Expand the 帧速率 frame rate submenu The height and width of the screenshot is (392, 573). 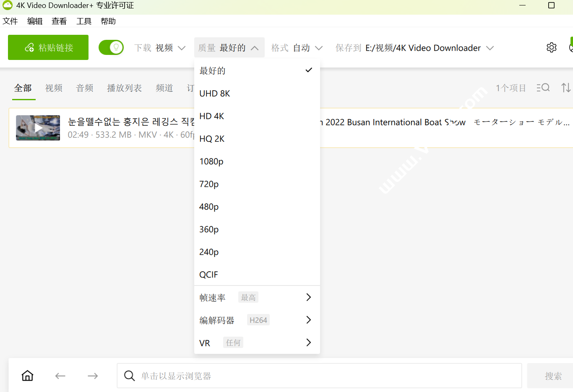257,297
